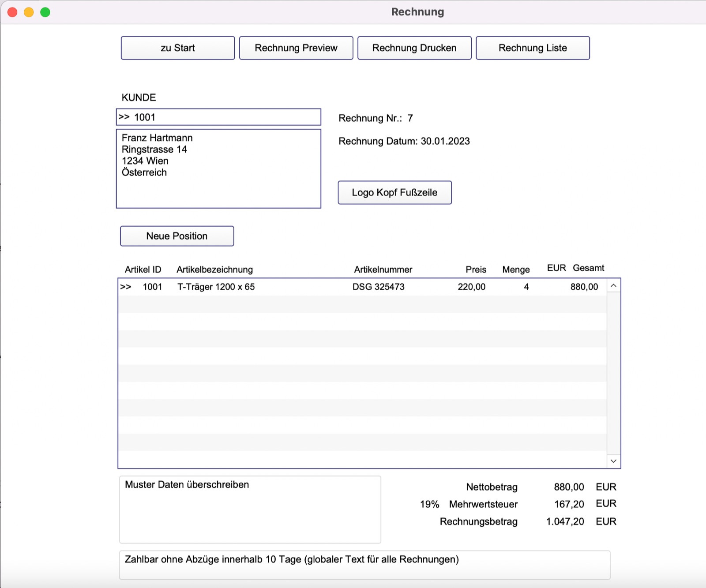
Task: Click the Artikelnummer column header
Action: (x=383, y=270)
